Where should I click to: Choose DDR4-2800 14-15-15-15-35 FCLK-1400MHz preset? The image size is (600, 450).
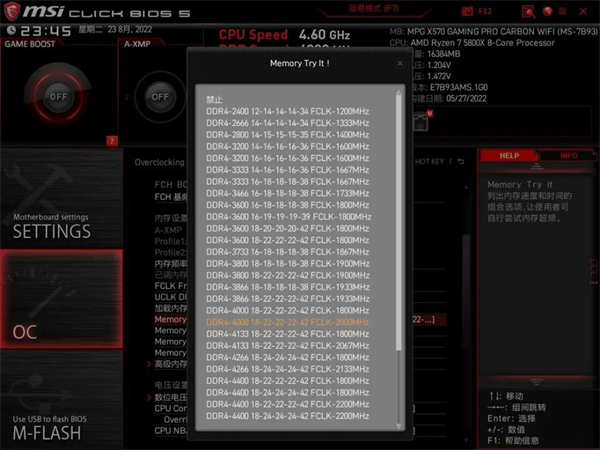(x=287, y=134)
